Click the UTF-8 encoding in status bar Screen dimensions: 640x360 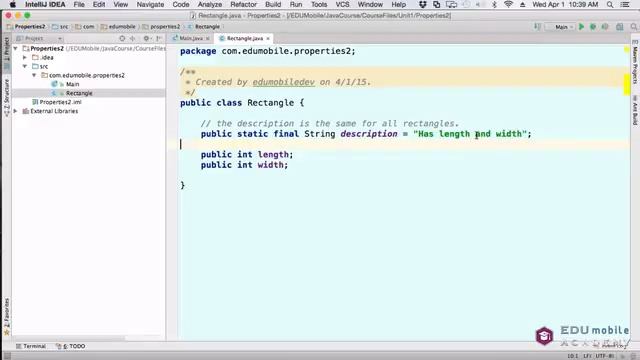tap(604, 356)
